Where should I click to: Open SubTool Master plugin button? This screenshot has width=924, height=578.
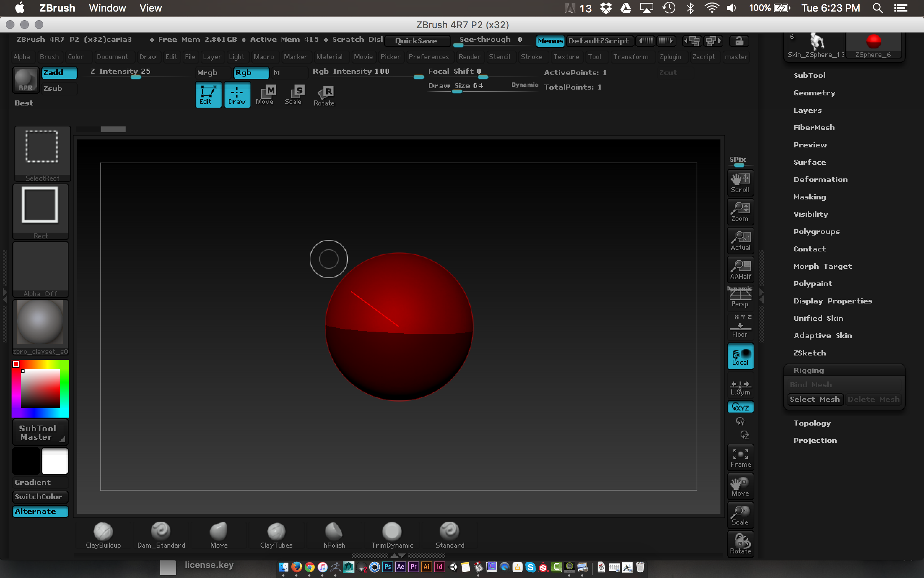click(40, 432)
